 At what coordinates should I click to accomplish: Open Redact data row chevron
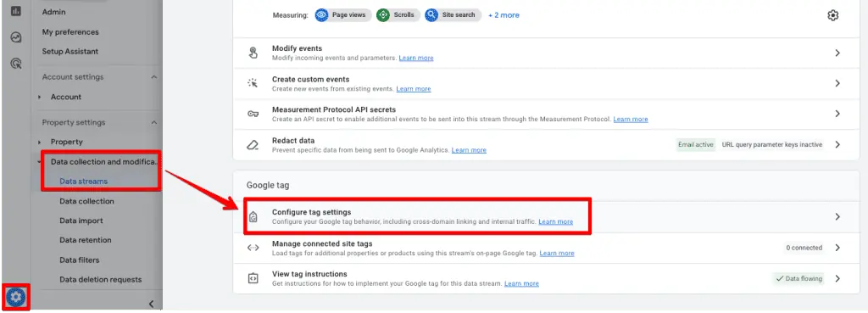click(837, 144)
